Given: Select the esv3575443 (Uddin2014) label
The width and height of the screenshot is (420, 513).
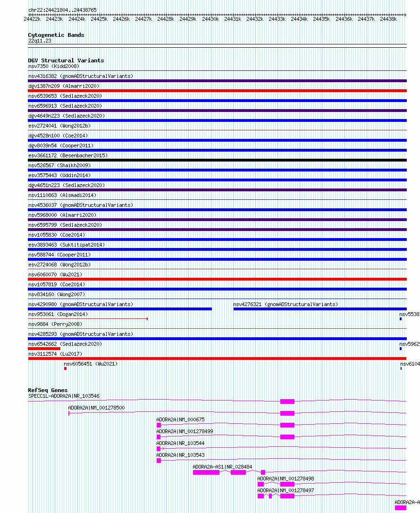Looking at the screenshot, I should coord(59,175).
